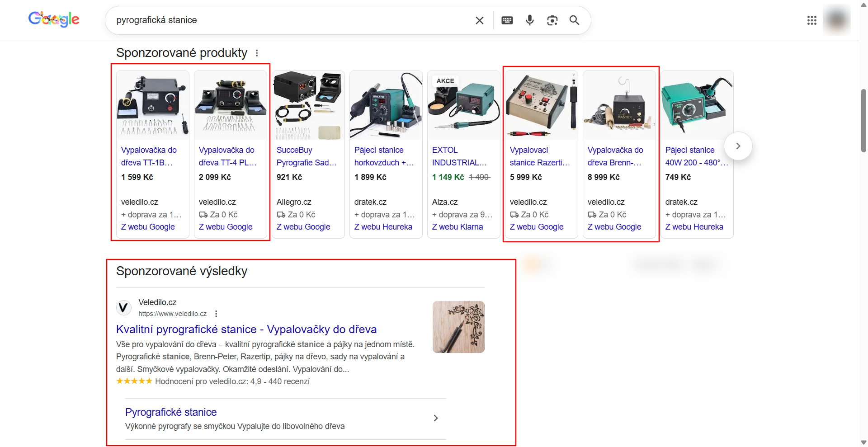Open Google Lens image search
The height and width of the screenshot is (447, 868).
point(552,20)
